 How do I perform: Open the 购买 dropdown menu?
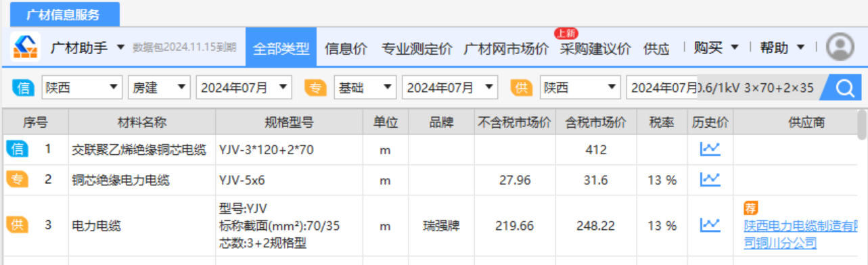click(x=716, y=47)
